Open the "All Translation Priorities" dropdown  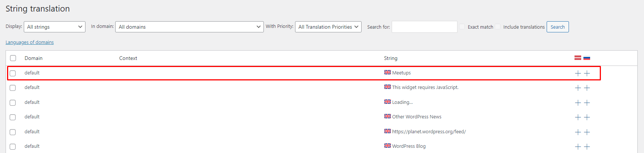[328, 27]
